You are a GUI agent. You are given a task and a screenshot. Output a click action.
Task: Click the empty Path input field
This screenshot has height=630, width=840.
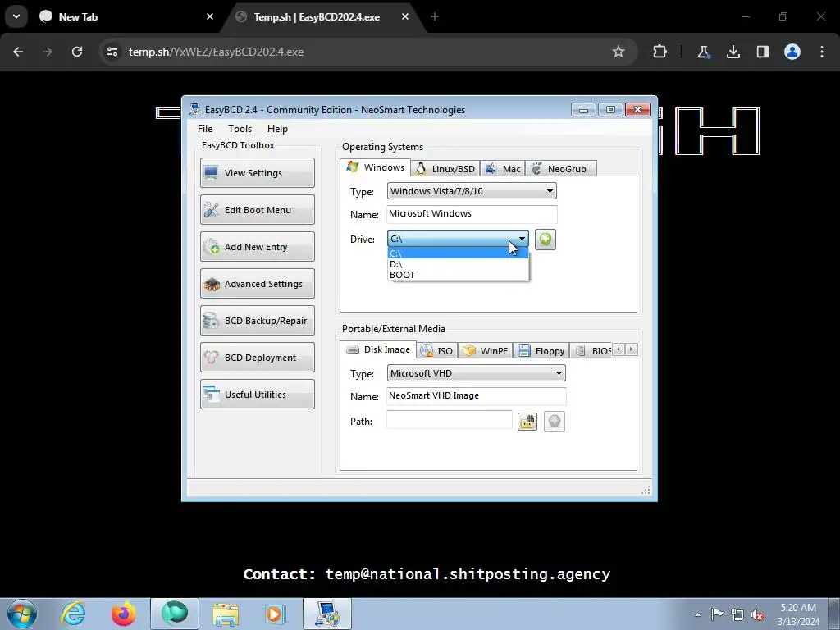[x=449, y=420]
